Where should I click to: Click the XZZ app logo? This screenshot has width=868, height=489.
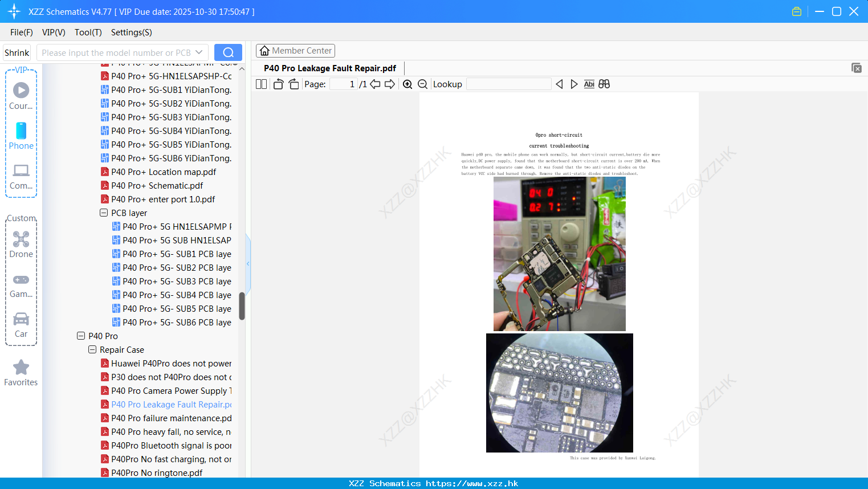coord(14,11)
